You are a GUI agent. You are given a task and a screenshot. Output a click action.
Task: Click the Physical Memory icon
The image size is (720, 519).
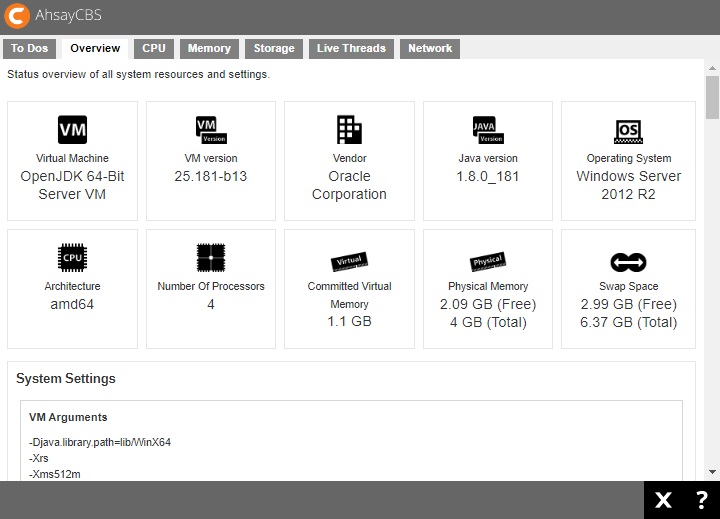pos(487,261)
